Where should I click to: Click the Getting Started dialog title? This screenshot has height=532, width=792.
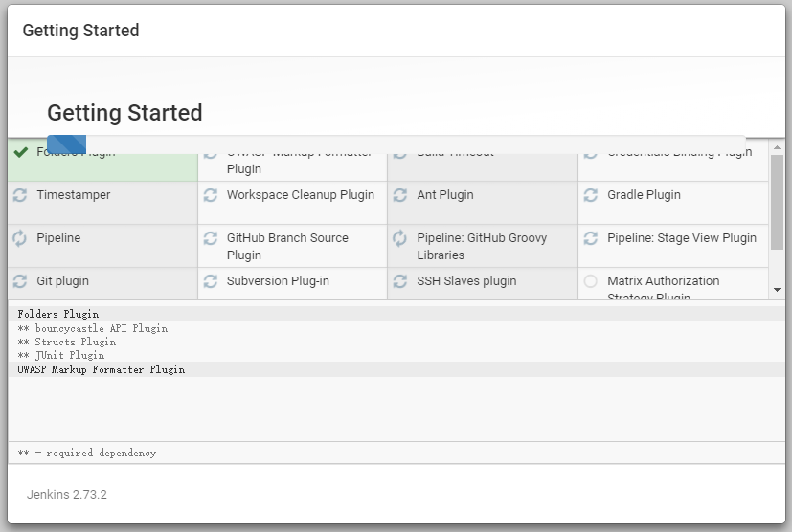(80, 31)
